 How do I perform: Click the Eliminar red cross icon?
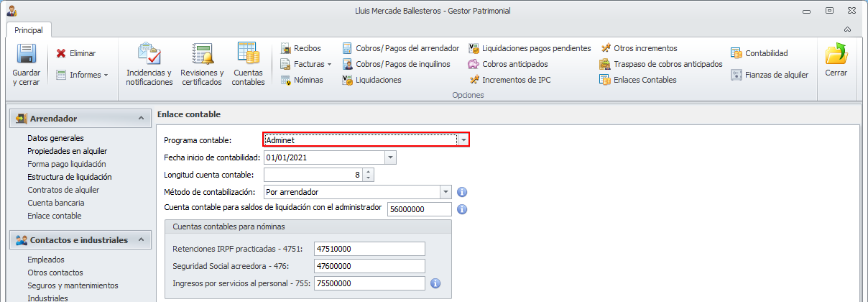pos(61,53)
